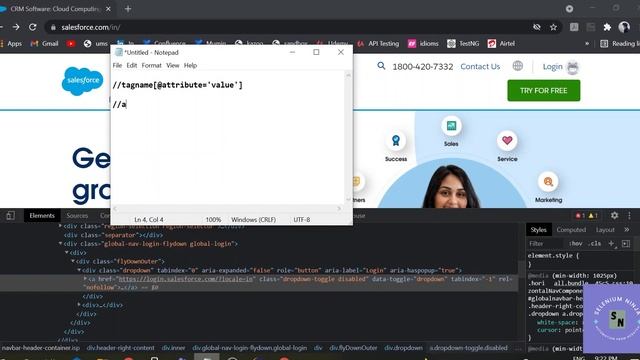Click the site lock icon in address bar
Screen dimensions: 640x360
click(x=53, y=27)
